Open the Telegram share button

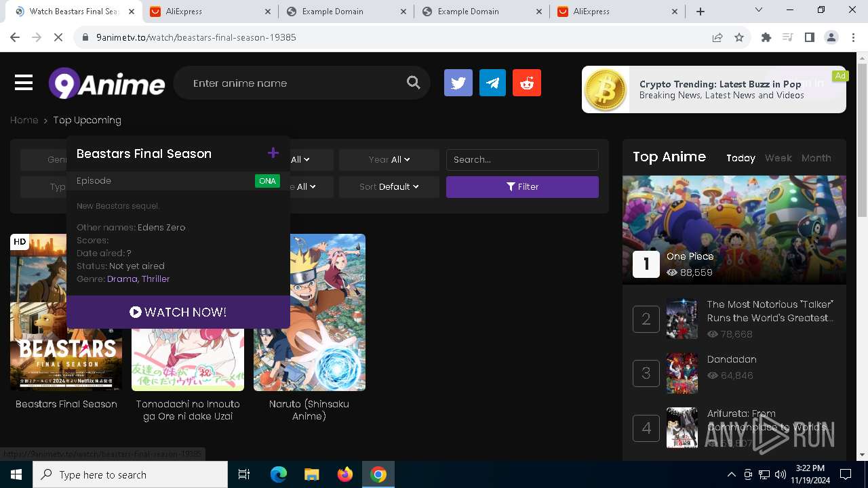click(492, 83)
